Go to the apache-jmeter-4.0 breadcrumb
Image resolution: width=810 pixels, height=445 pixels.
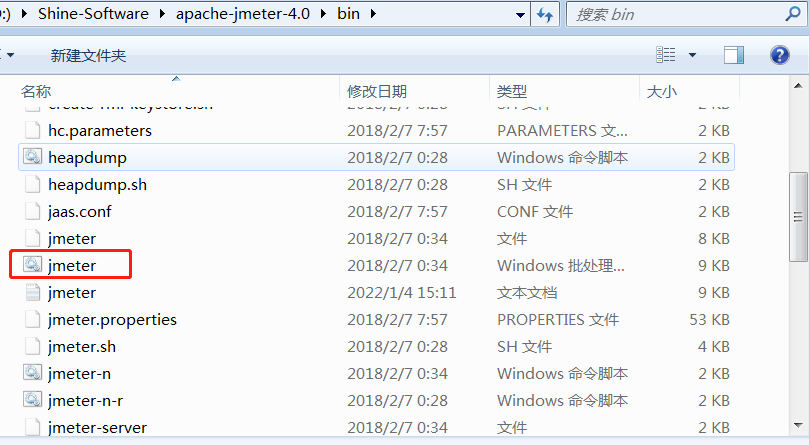(x=243, y=14)
